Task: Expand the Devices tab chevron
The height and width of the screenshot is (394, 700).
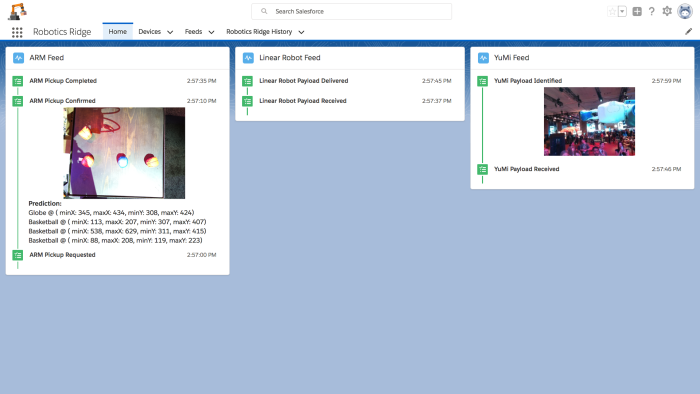Action: [x=170, y=32]
